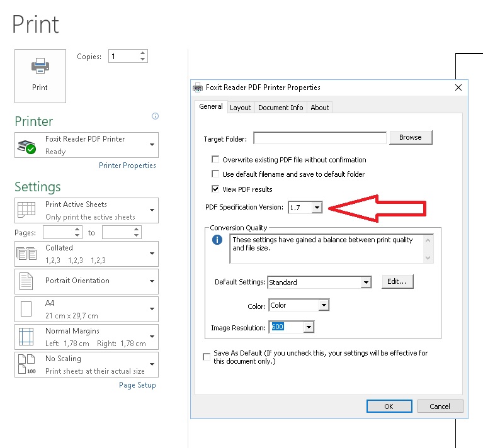Image resolution: width=483 pixels, height=448 pixels.
Task: Expand the Print Active Sheets dropdown
Action: coord(86,210)
